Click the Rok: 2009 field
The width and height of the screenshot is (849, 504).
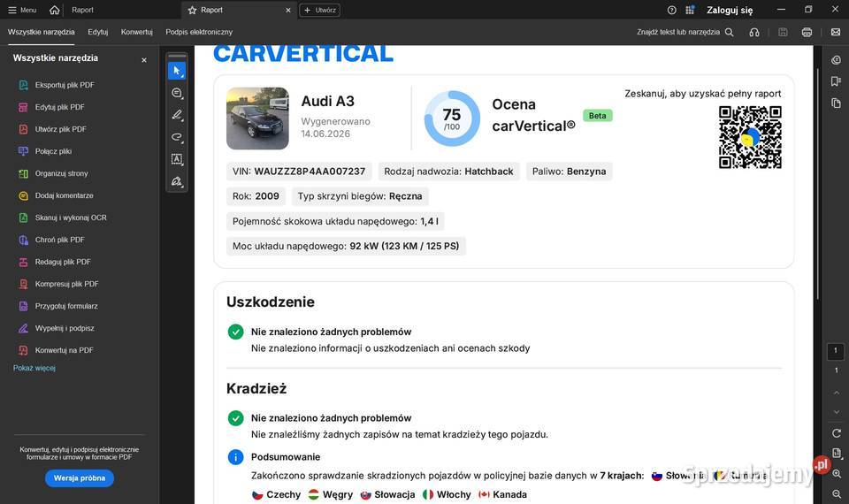click(256, 196)
